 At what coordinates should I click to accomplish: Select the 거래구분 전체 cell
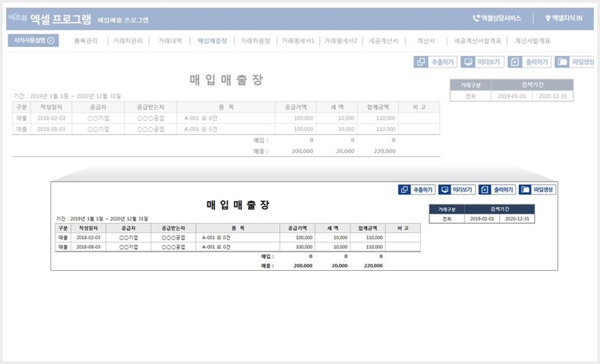[x=471, y=96]
